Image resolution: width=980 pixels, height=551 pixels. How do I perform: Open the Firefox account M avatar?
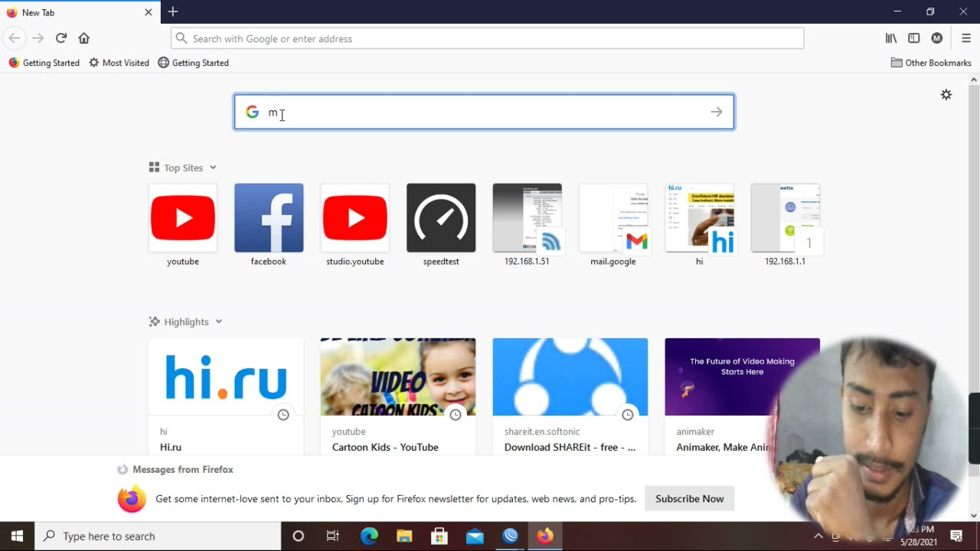(936, 38)
